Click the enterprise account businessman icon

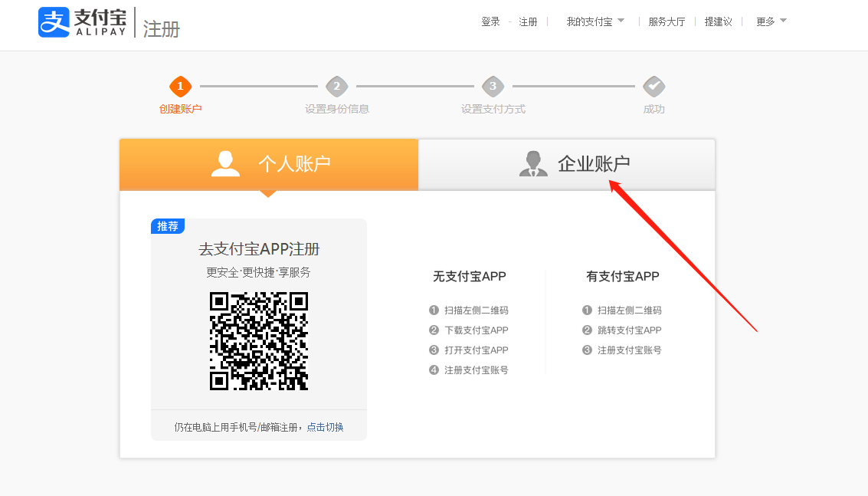click(533, 163)
